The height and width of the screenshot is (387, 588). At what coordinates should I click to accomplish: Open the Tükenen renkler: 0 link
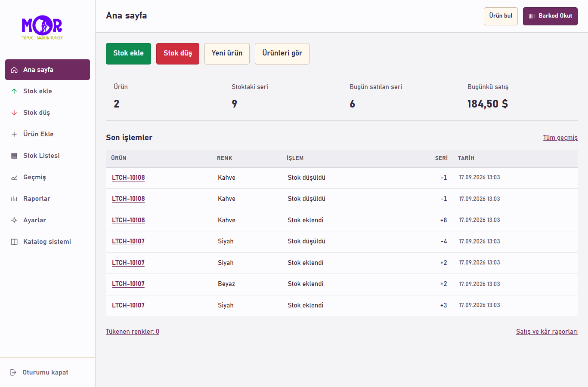pyautogui.click(x=133, y=332)
